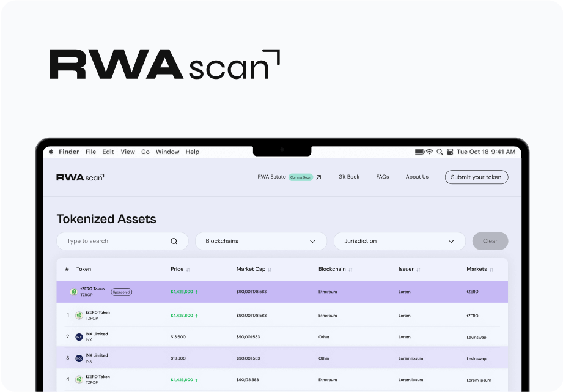Open INX Limited in row 2
The height and width of the screenshot is (392, 563).
click(x=97, y=334)
